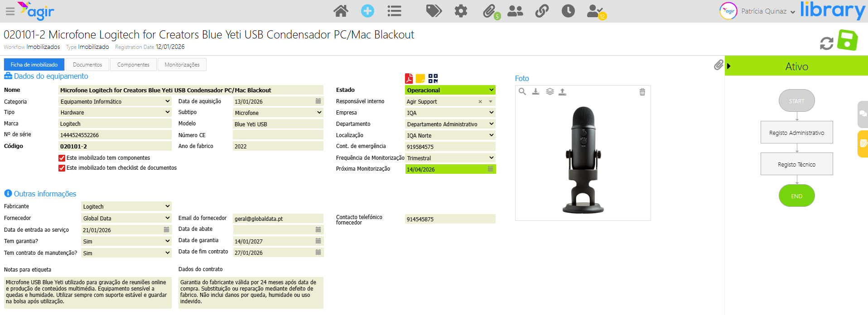Screen dimensions: 868x315
Task: Click the Nº de série field
Action: 115,135
